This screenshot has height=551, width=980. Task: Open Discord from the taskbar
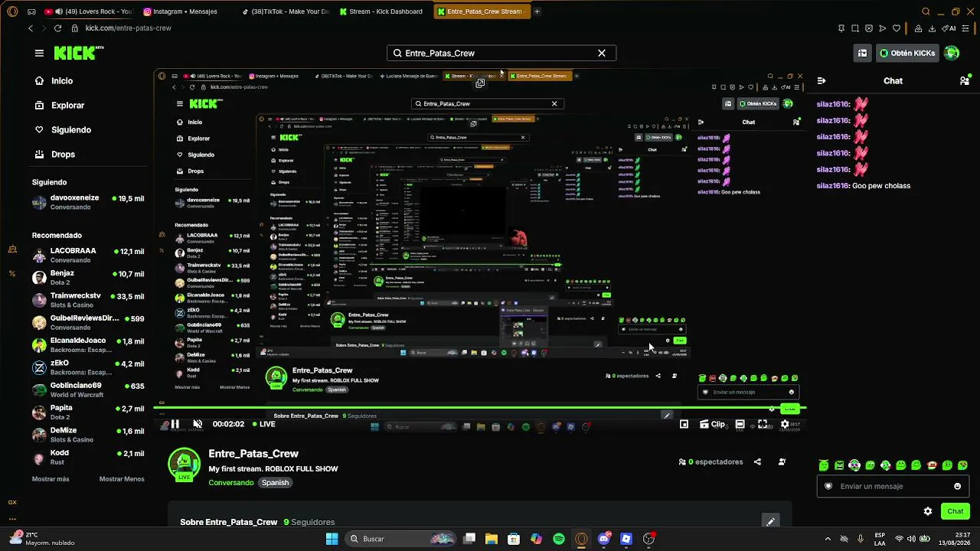coord(604,539)
